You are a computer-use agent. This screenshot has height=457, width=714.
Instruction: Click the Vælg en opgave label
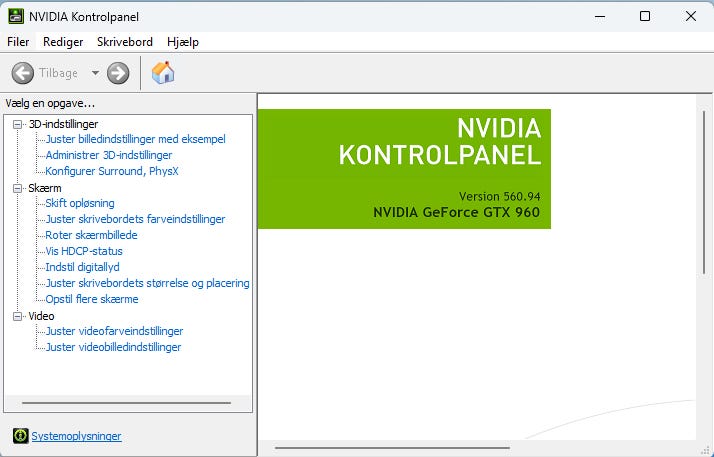click(x=50, y=103)
